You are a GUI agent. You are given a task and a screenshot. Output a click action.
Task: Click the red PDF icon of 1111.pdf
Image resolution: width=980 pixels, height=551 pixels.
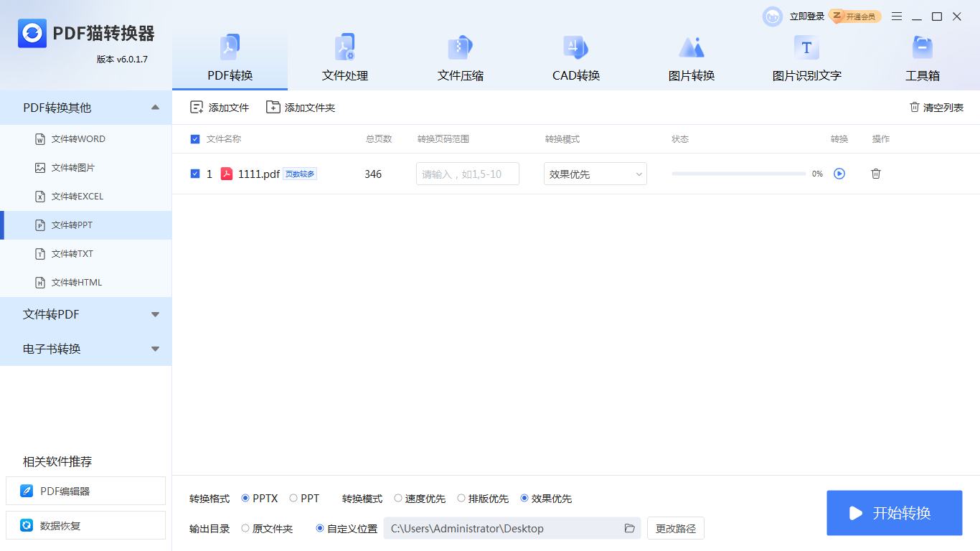[x=227, y=174]
